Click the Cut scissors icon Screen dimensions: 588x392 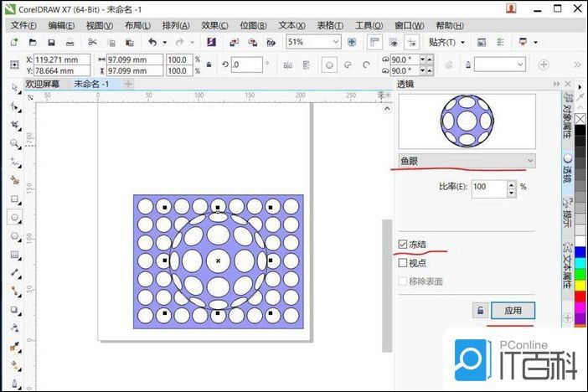click(91, 42)
